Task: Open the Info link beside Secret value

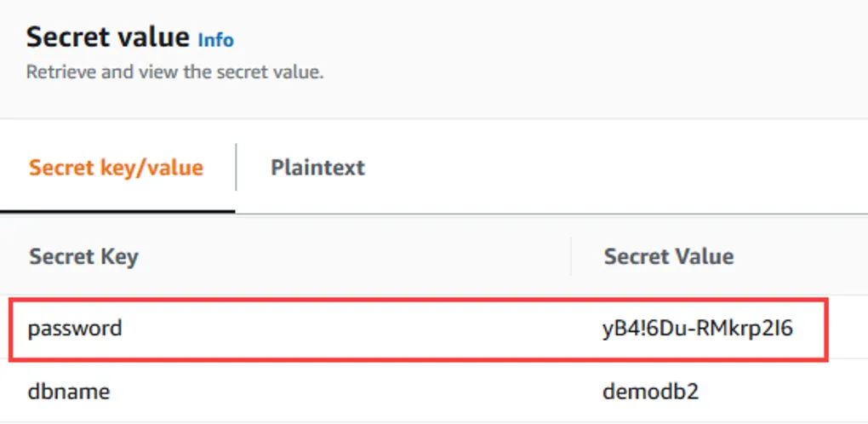Action: click(x=215, y=40)
